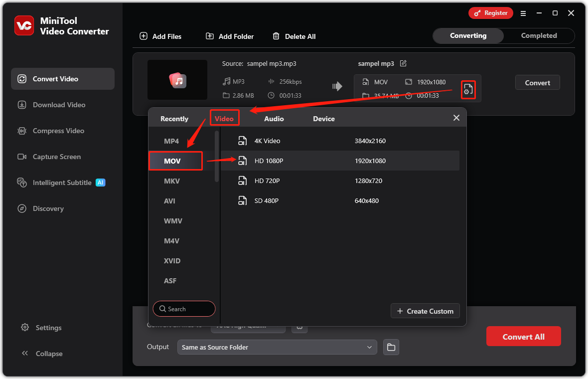
Task: Open the output format selector icon
Action: tap(468, 89)
